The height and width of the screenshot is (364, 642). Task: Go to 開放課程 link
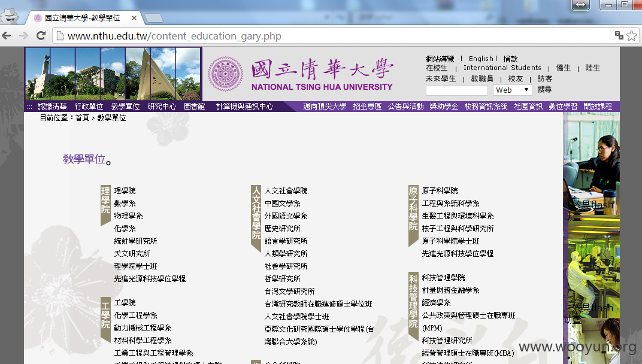tap(598, 107)
